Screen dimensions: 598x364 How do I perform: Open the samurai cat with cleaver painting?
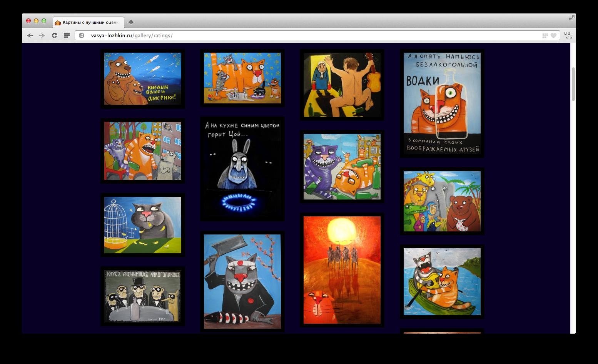tap(242, 281)
